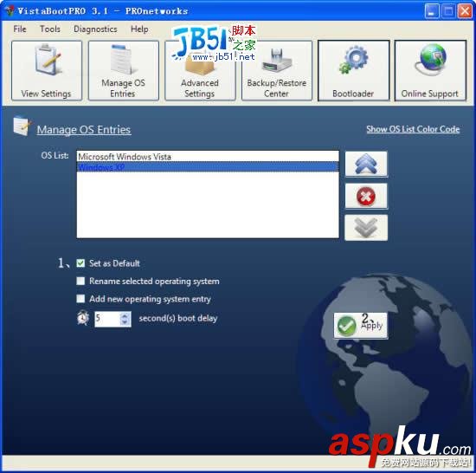Minimize the VistaBootPRO window

431,11
